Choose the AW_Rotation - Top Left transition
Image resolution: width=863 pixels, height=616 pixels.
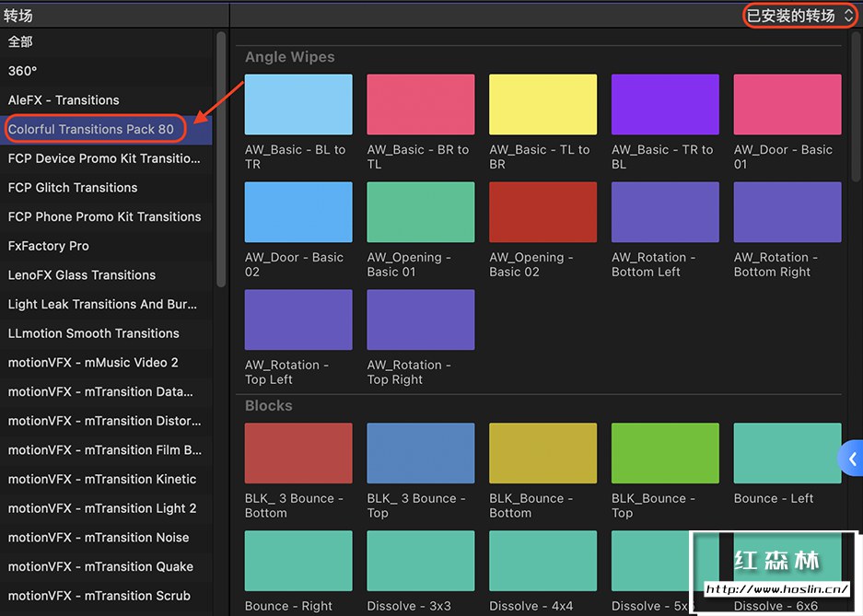(x=298, y=320)
